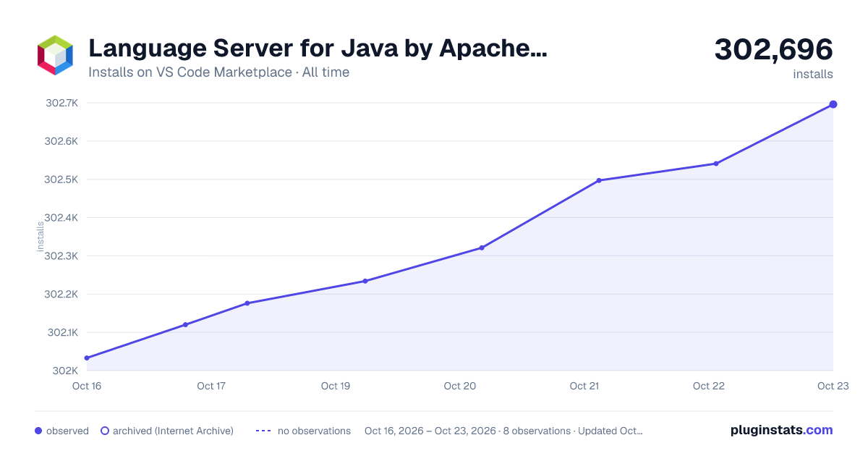Click the 302,696 total installs figure
The width and height of the screenshot is (868, 456).
point(773,49)
